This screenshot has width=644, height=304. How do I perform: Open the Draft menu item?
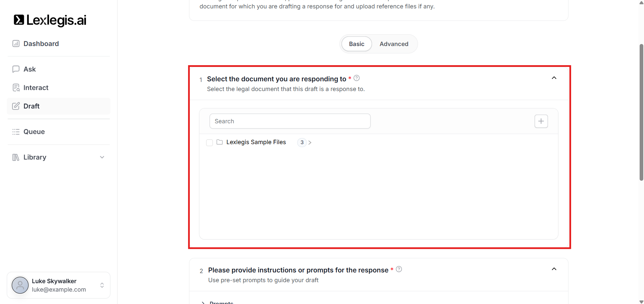point(32,106)
